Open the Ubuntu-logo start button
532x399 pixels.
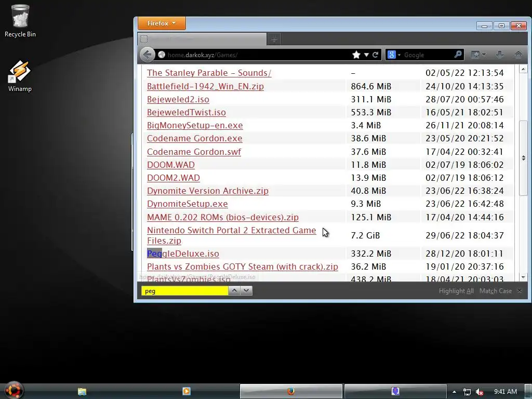pos(14,390)
